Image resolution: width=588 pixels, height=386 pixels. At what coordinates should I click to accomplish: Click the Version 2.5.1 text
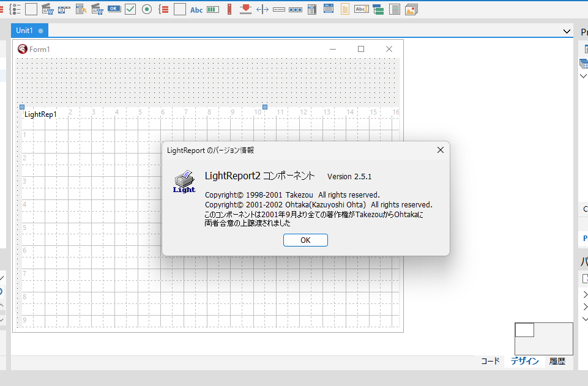(x=349, y=177)
